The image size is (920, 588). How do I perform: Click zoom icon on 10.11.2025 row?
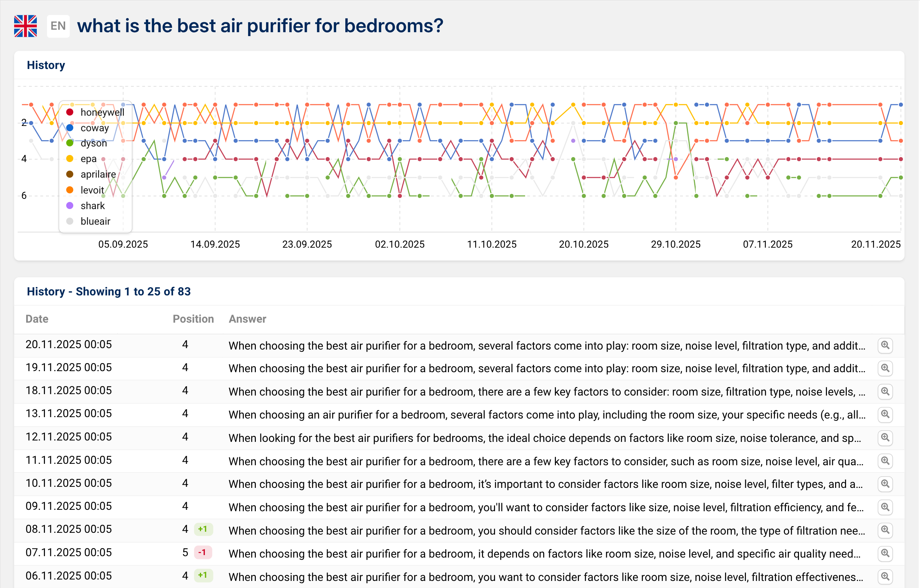point(885,484)
